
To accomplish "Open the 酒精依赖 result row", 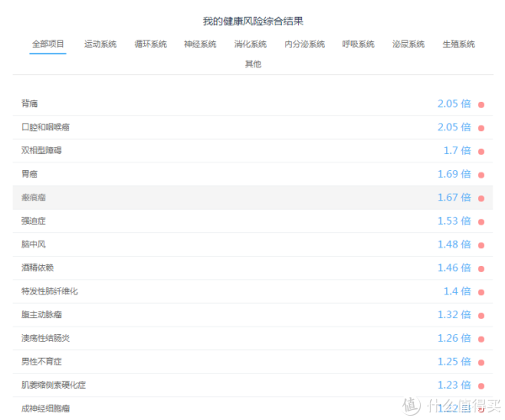I will pyautogui.click(x=252, y=268).
